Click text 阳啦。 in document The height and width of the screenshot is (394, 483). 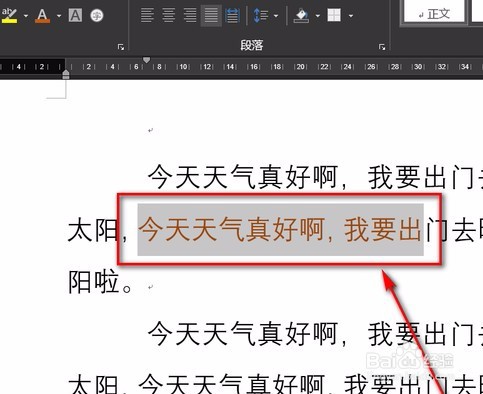coord(100,282)
